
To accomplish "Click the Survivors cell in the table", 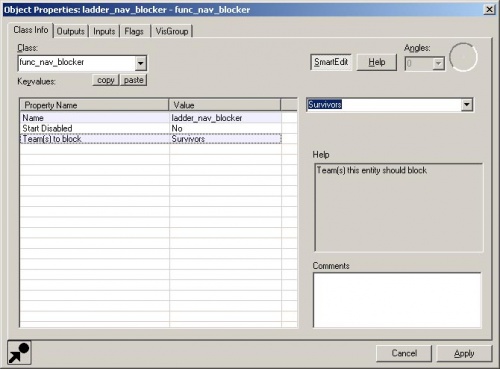I will tap(225, 139).
